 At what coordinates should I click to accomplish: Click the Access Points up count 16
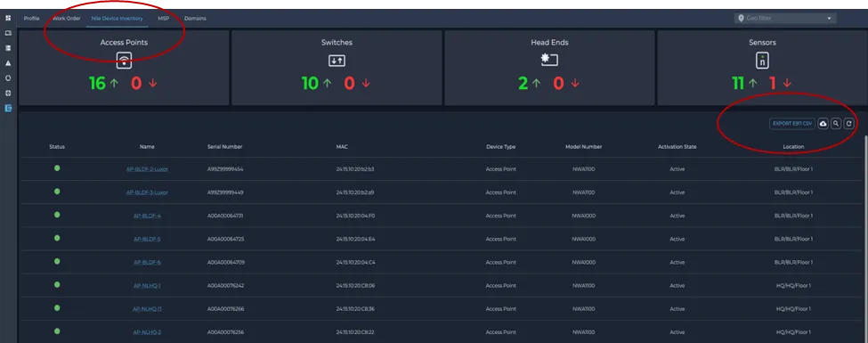(x=97, y=83)
